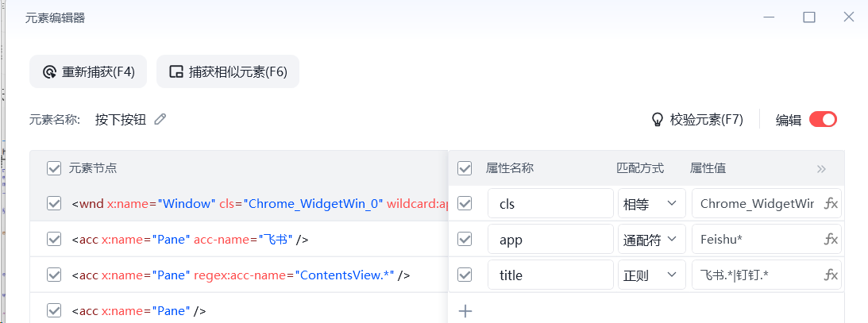The width and height of the screenshot is (868, 323).
Task: Click the fx icon in cls row
Action: pyautogui.click(x=831, y=204)
